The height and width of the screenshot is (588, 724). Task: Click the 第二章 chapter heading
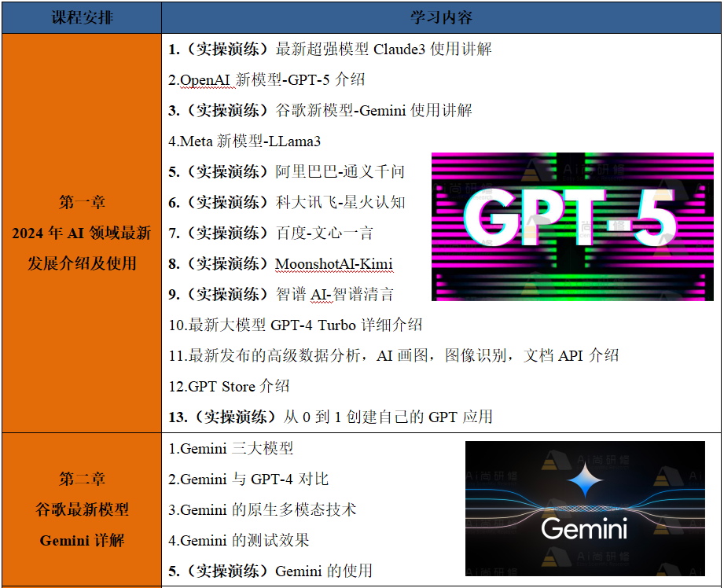tap(82, 479)
